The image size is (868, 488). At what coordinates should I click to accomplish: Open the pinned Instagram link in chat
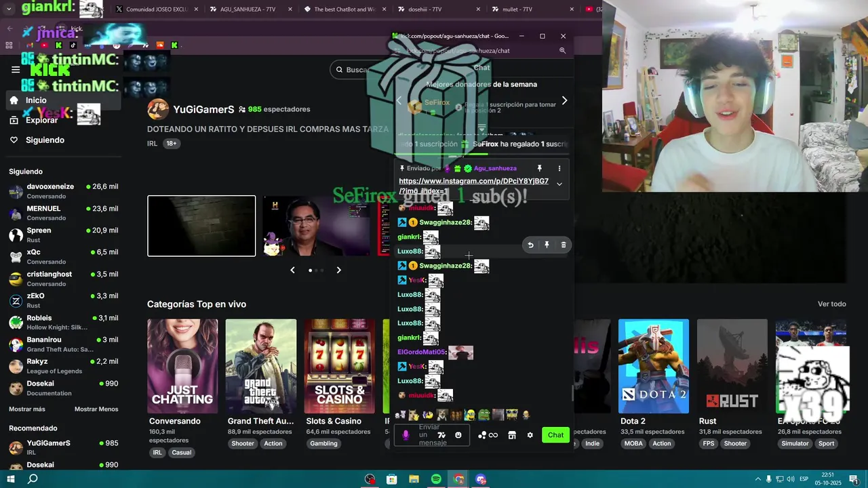[473, 186]
